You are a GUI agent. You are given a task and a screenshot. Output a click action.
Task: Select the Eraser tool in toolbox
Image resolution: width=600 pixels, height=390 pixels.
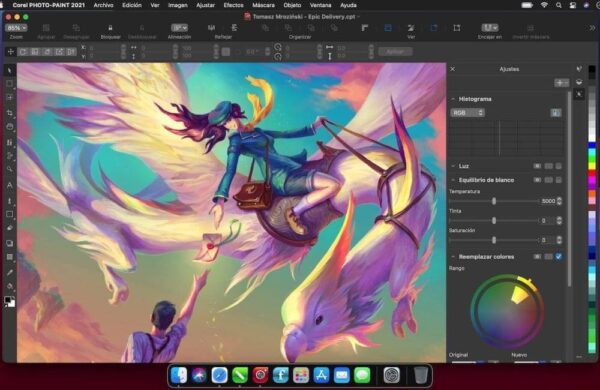pyautogui.click(x=10, y=228)
